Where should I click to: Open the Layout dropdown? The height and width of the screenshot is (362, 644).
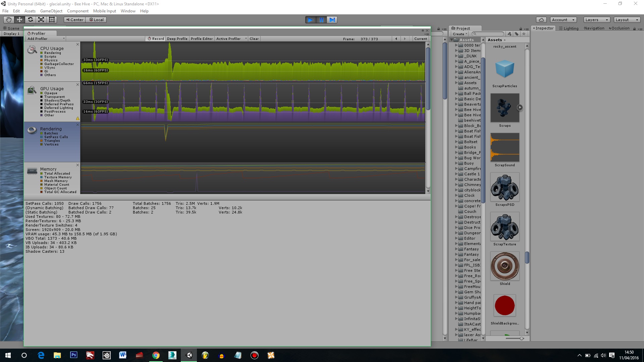(x=627, y=20)
